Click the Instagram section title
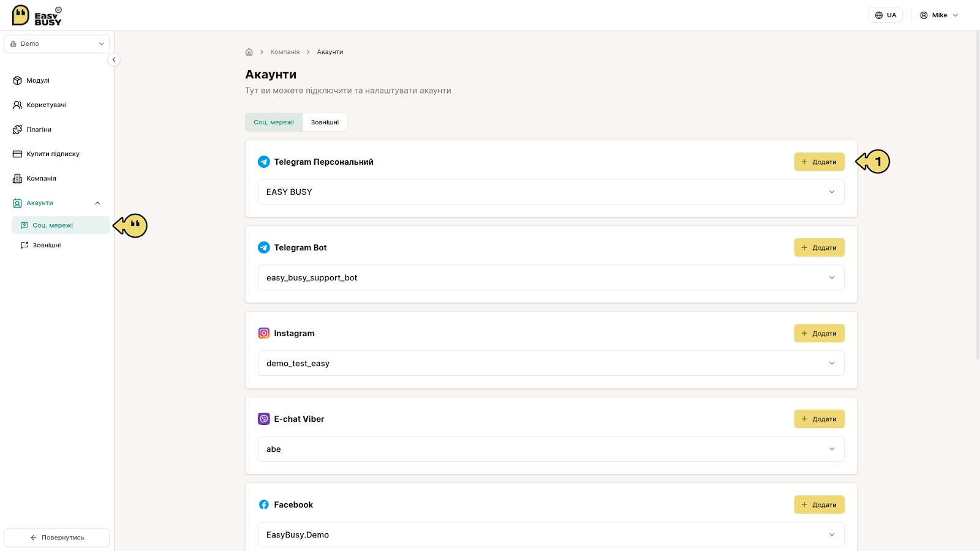980x551 pixels. [x=294, y=333]
